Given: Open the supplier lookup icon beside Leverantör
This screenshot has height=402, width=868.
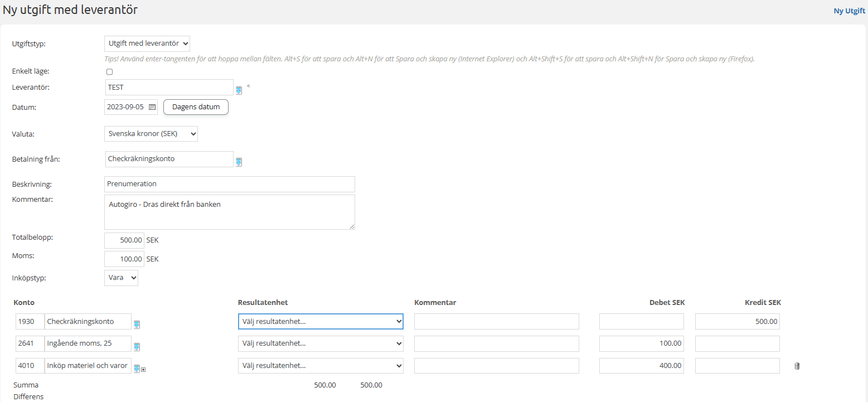Looking at the screenshot, I should 239,90.
